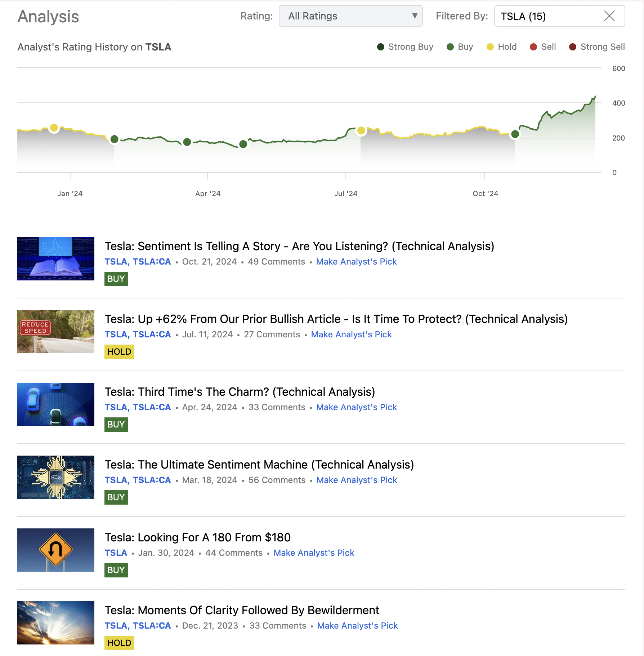Toggle the Sell legend item

tap(543, 47)
